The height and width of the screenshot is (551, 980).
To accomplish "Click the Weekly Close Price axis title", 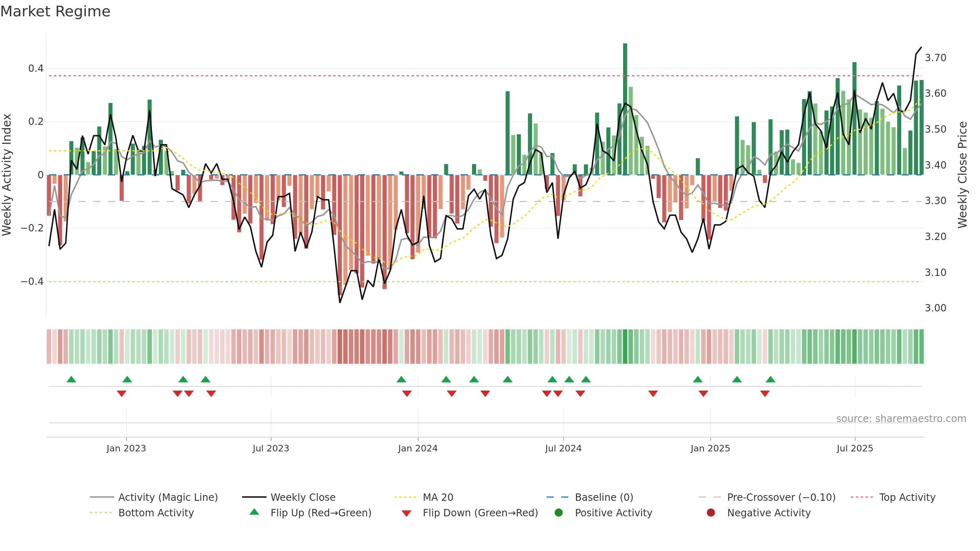I will [962, 175].
